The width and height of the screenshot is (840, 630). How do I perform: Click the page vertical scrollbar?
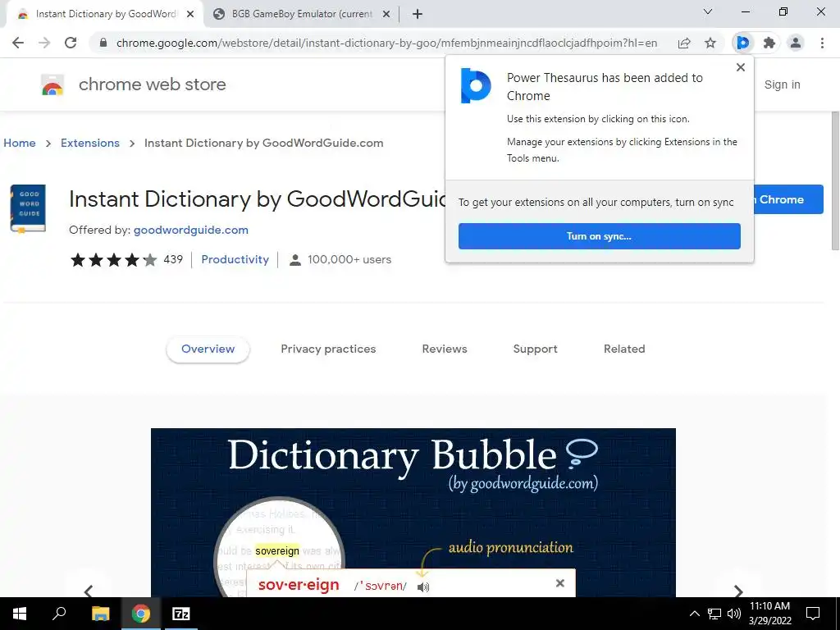pos(835,180)
